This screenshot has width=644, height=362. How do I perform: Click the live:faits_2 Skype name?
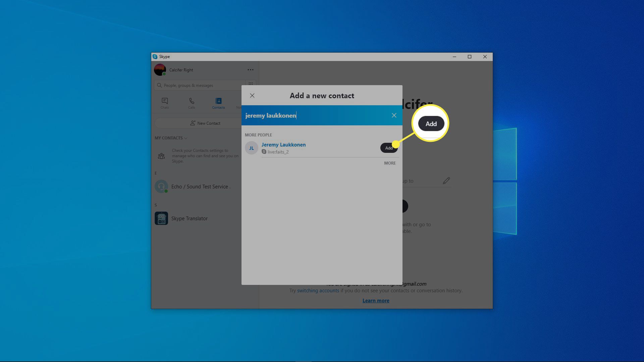tap(278, 152)
